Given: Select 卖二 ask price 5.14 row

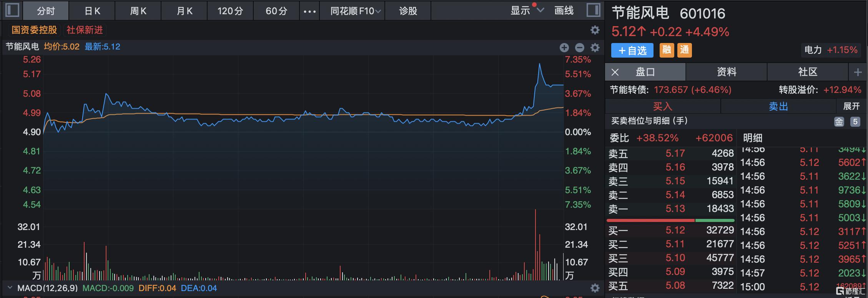Looking at the screenshot, I should (x=671, y=195).
